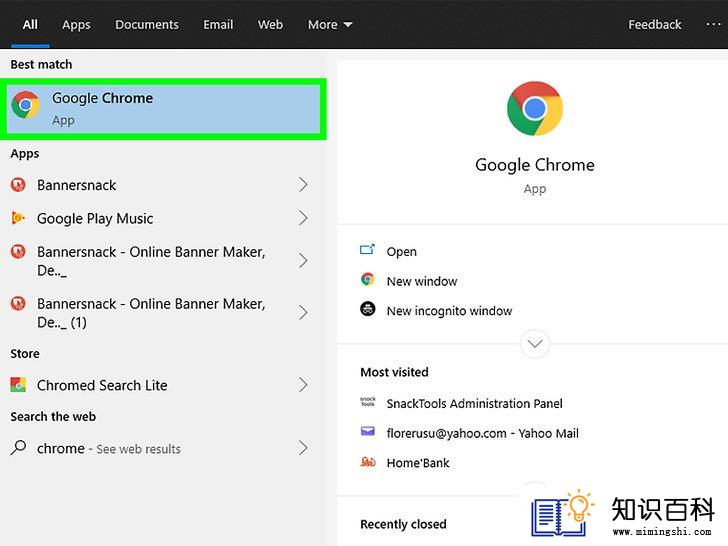Screen dimensions: 728x546
Task: Open SnackTools Administration Panel
Action: coord(474,403)
